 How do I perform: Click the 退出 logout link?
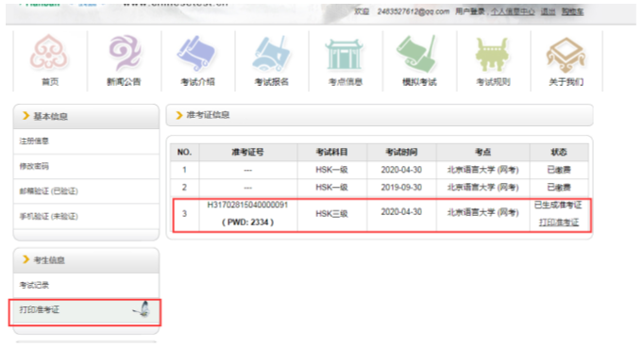tap(548, 11)
